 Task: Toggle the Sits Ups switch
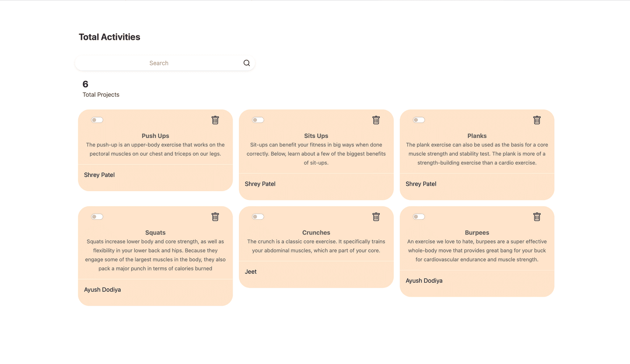[x=258, y=120]
